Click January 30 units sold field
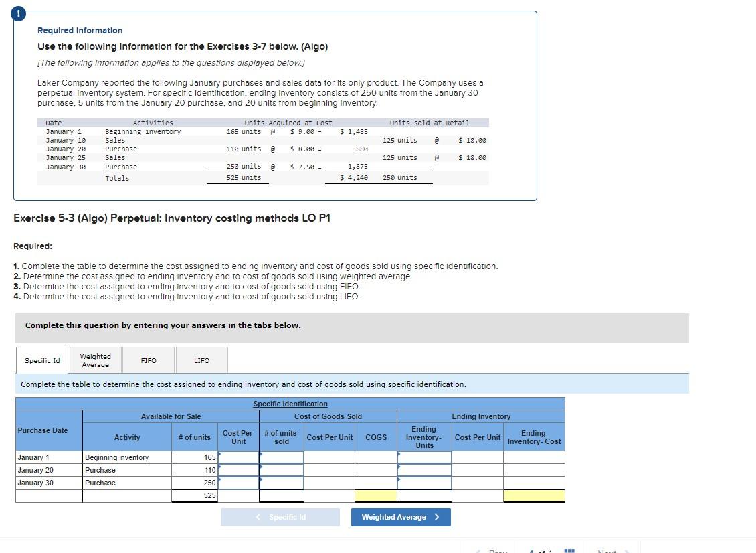Viewport: 756px width, 553px height. click(x=282, y=483)
